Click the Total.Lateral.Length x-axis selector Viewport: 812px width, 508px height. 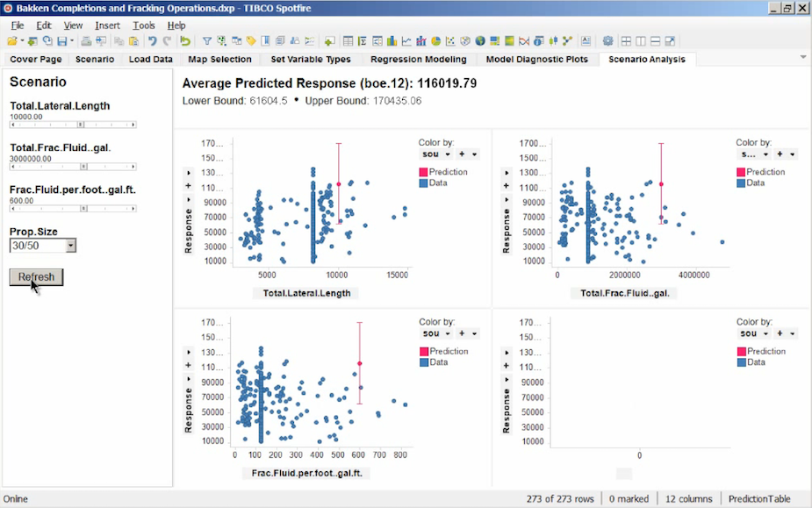pyautogui.click(x=306, y=293)
